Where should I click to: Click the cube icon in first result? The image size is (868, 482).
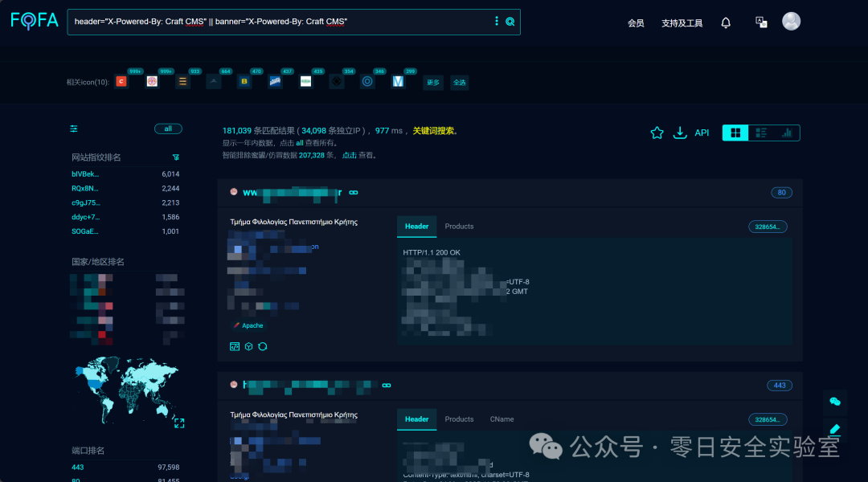coord(248,346)
